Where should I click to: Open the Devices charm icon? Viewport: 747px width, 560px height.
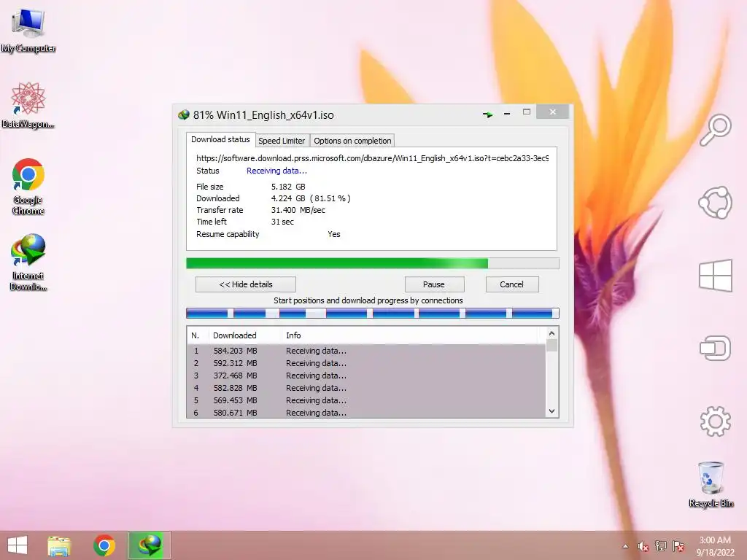pyautogui.click(x=715, y=348)
